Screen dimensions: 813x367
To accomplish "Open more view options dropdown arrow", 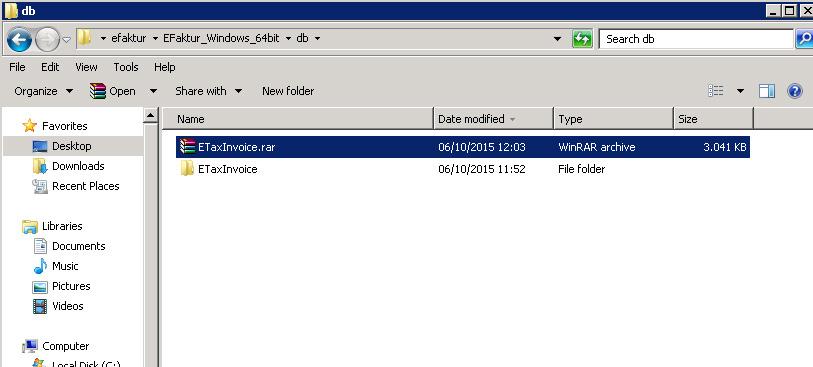I will pos(740,91).
